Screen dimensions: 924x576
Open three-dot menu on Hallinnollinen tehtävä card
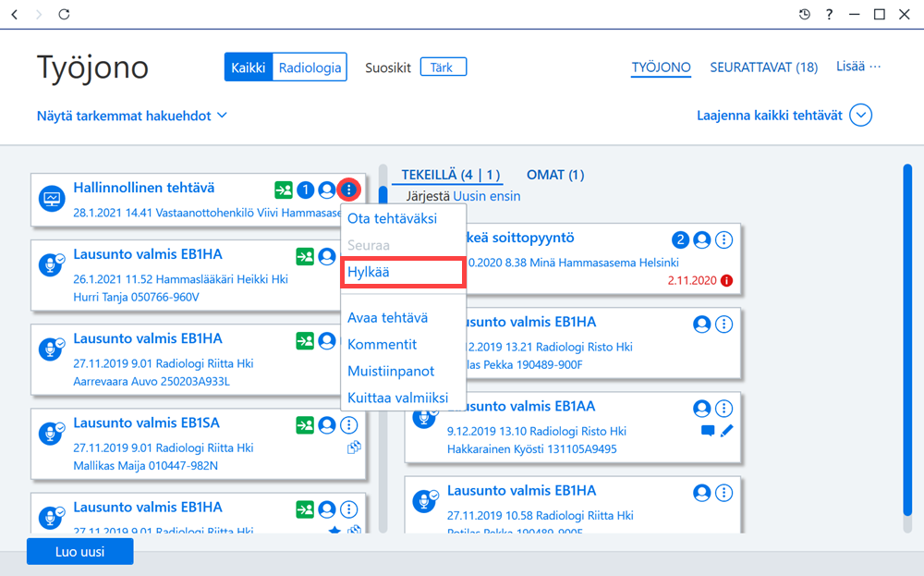[349, 190]
